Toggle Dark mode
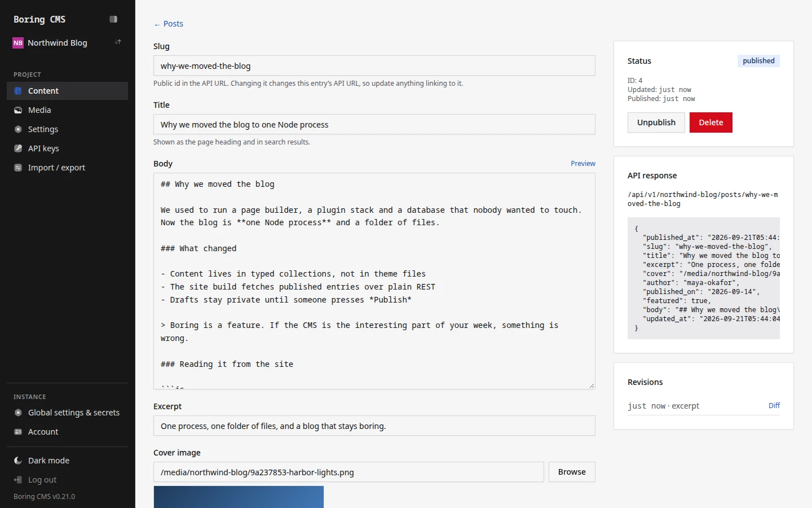This screenshot has height=508, width=812. (67, 461)
